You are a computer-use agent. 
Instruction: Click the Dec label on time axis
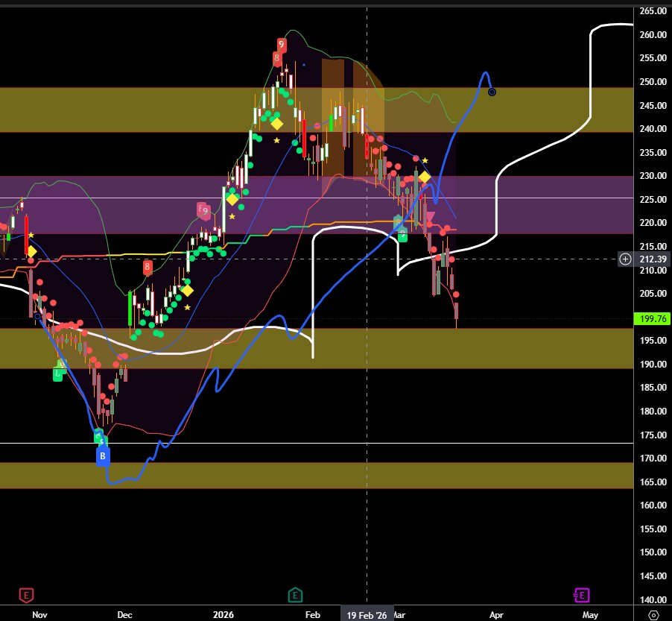tap(124, 614)
